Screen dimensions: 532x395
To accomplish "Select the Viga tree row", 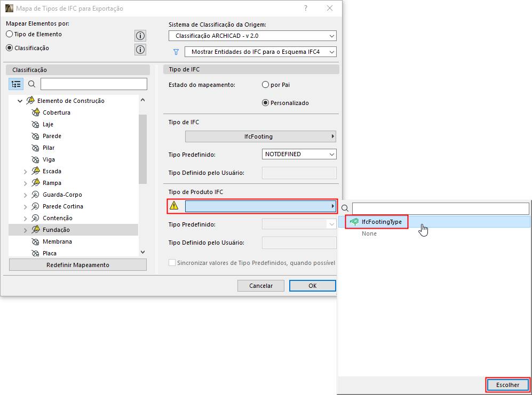I will pyautogui.click(x=73, y=160).
